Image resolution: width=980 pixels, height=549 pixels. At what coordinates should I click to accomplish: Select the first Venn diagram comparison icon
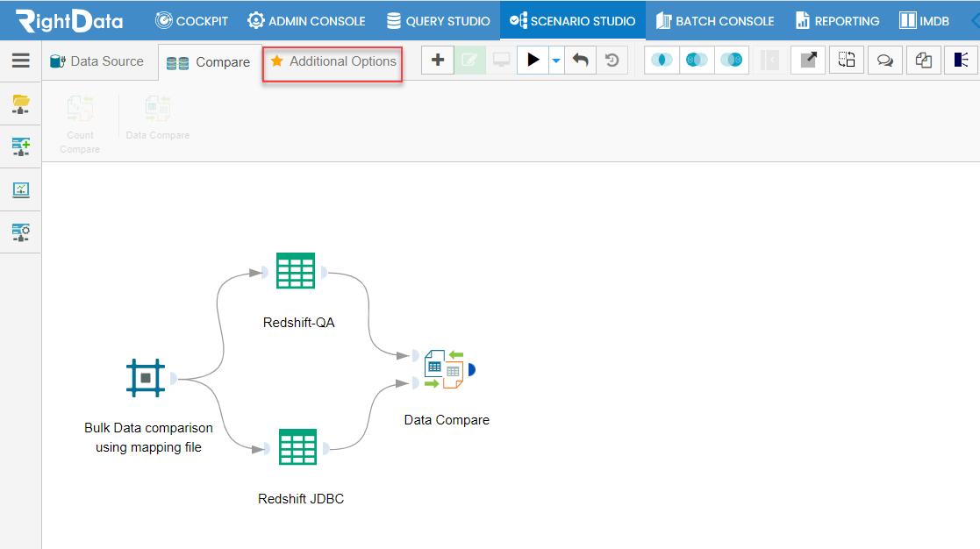(x=662, y=60)
